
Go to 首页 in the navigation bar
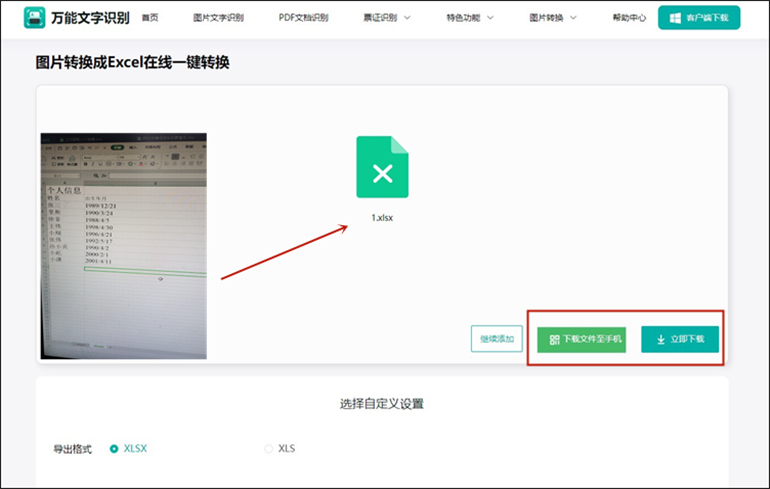point(150,18)
